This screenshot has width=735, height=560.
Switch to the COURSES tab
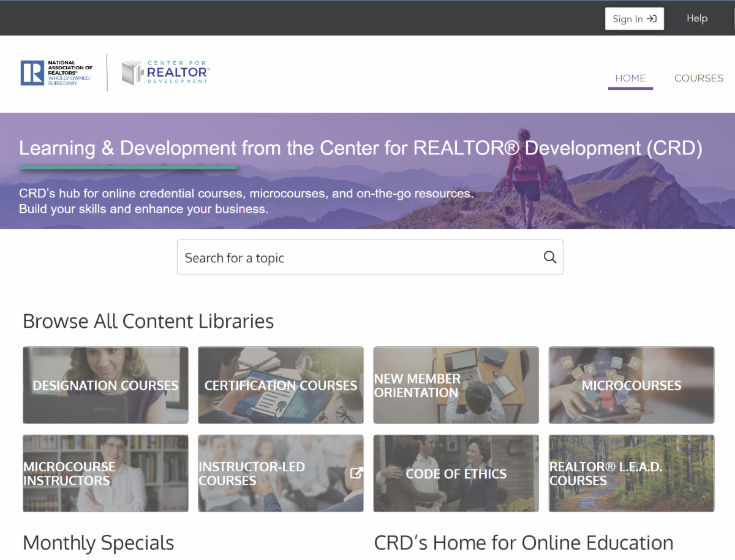(698, 78)
